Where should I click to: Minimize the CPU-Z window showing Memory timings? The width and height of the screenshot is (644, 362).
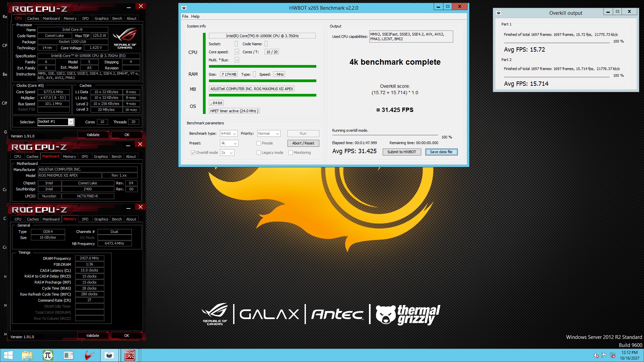click(x=128, y=208)
